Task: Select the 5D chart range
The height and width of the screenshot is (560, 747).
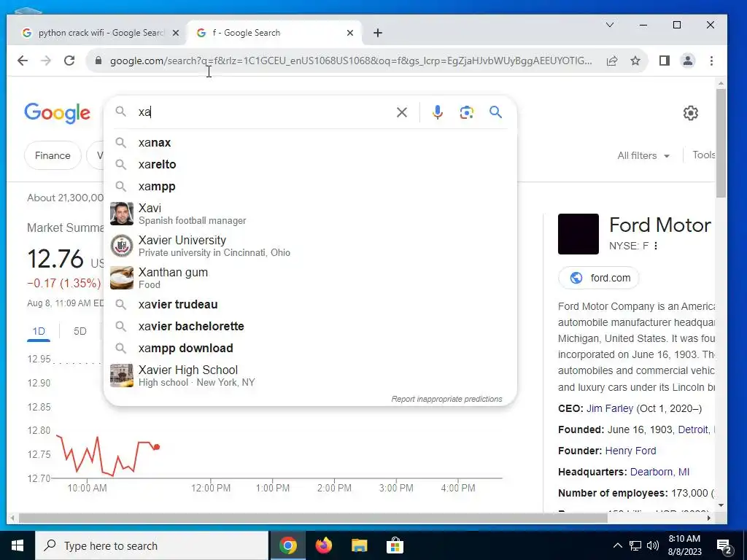Action: pyautogui.click(x=80, y=332)
